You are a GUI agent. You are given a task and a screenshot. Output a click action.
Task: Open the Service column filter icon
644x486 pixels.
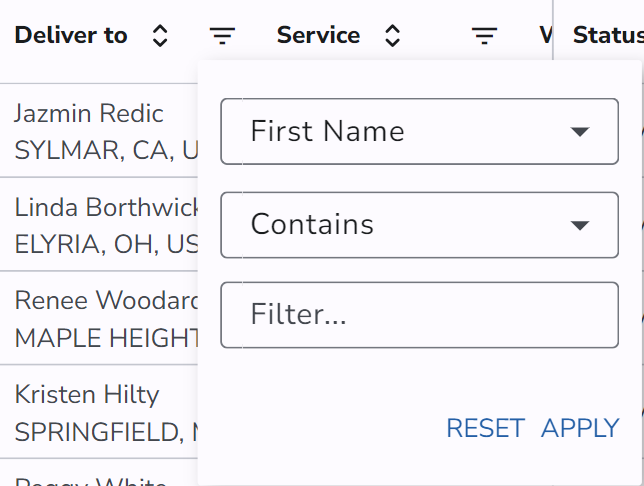[x=485, y=36]
